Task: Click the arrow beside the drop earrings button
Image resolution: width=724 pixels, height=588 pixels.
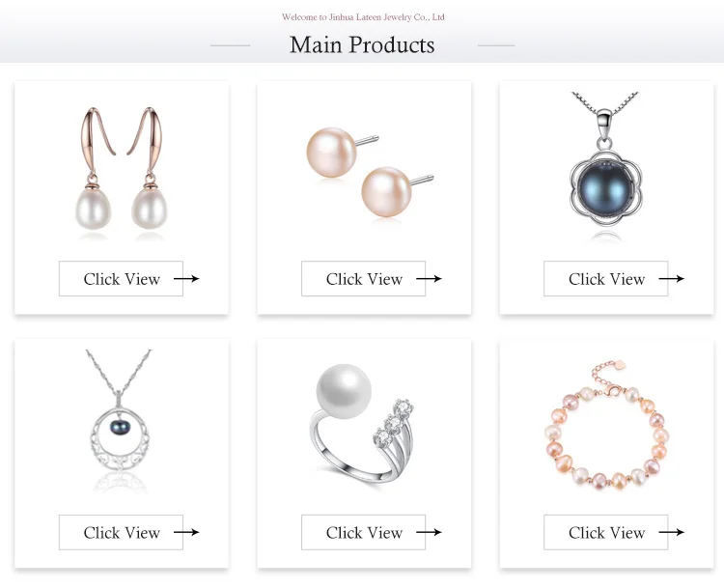Action: (186, 278)
